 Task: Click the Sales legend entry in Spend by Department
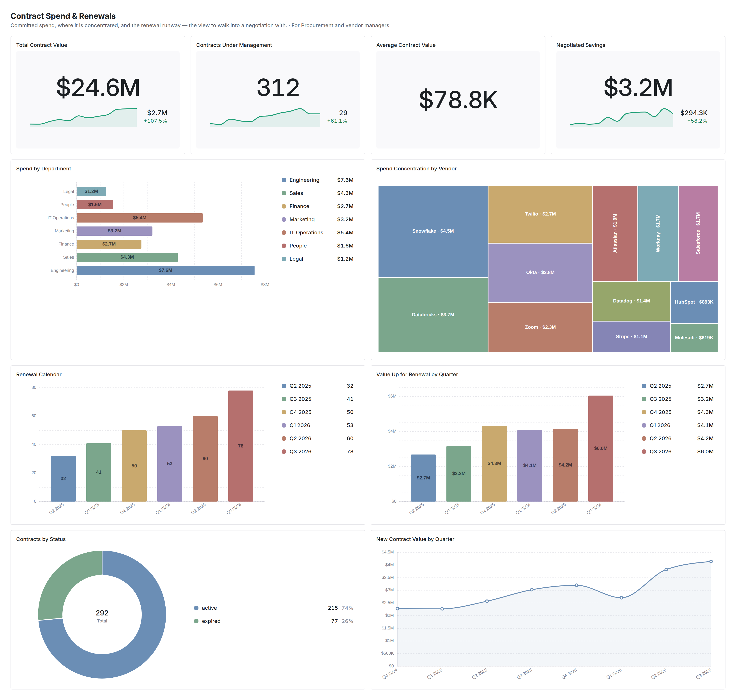(x=317, y=193)
